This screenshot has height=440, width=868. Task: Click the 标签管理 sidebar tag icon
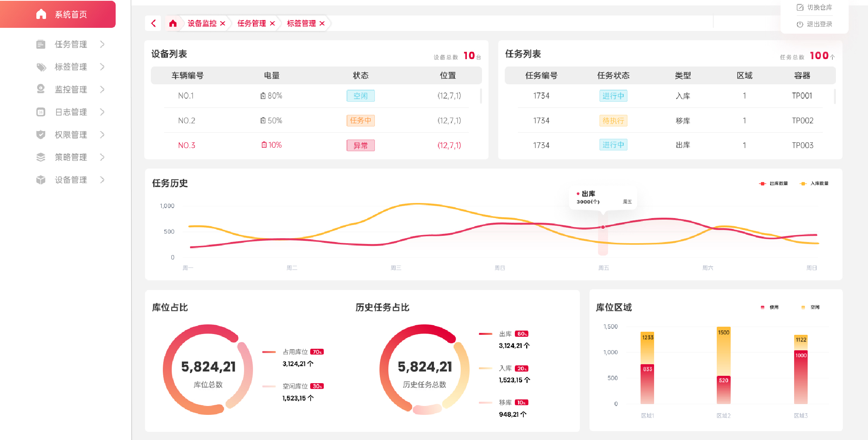pos(41,67)
